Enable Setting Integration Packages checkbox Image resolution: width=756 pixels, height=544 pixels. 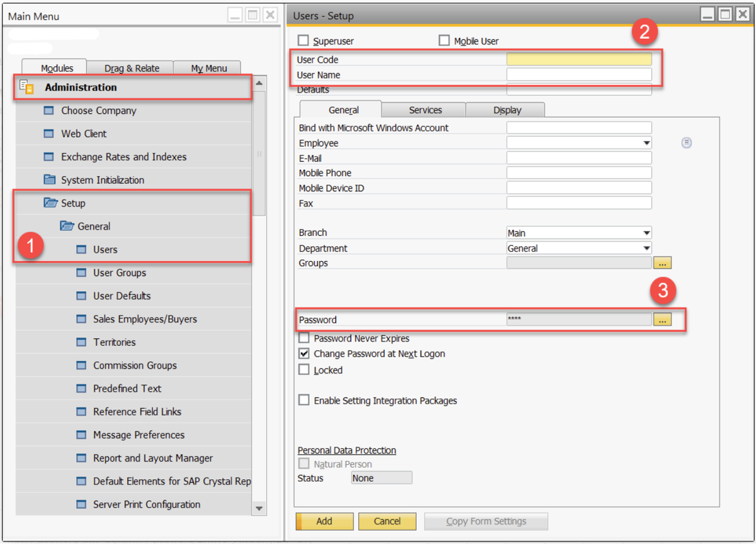point(304,401)
